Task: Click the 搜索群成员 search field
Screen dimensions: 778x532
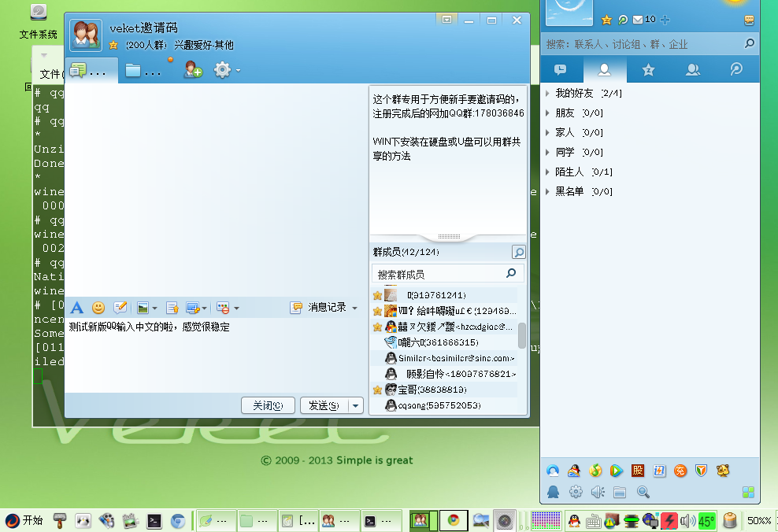Action: coord(447,274)
